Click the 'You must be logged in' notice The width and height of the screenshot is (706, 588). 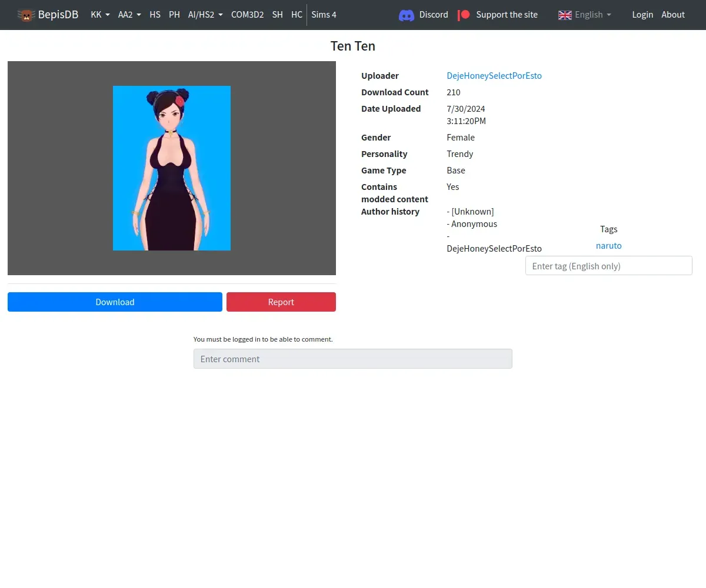click(x=263, y=339)
